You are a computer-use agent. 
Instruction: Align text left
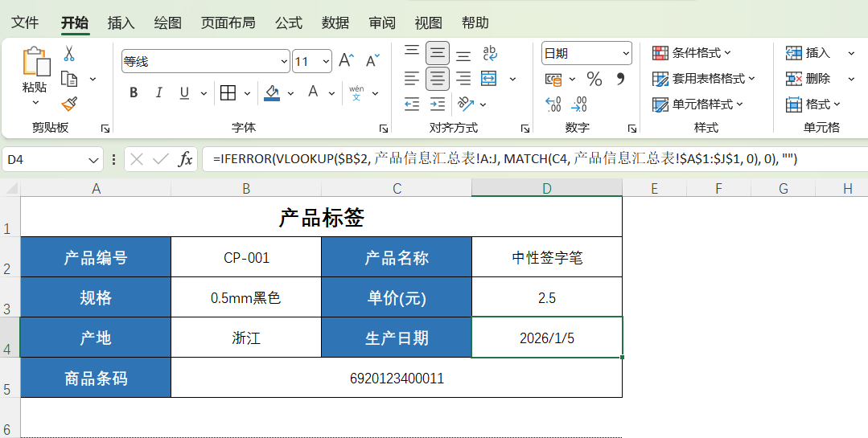point(411,79)
